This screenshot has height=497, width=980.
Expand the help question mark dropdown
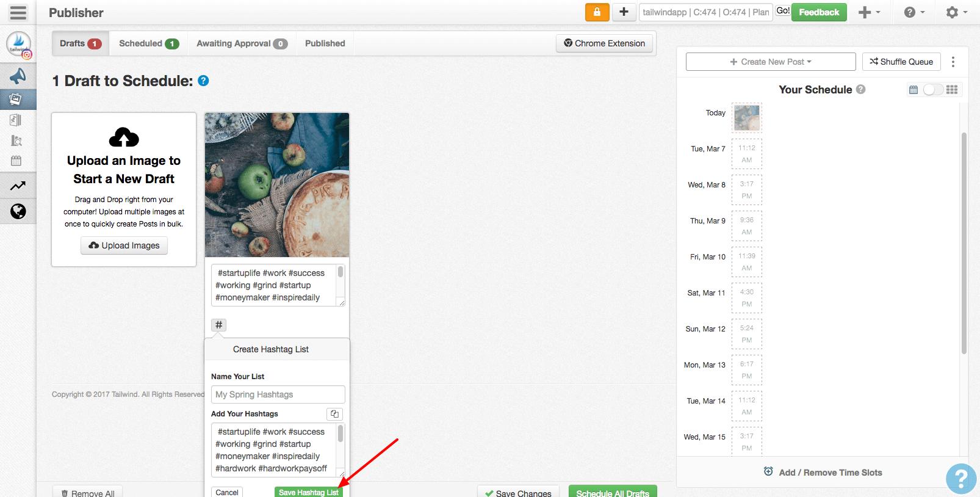(x=914, y=12)
